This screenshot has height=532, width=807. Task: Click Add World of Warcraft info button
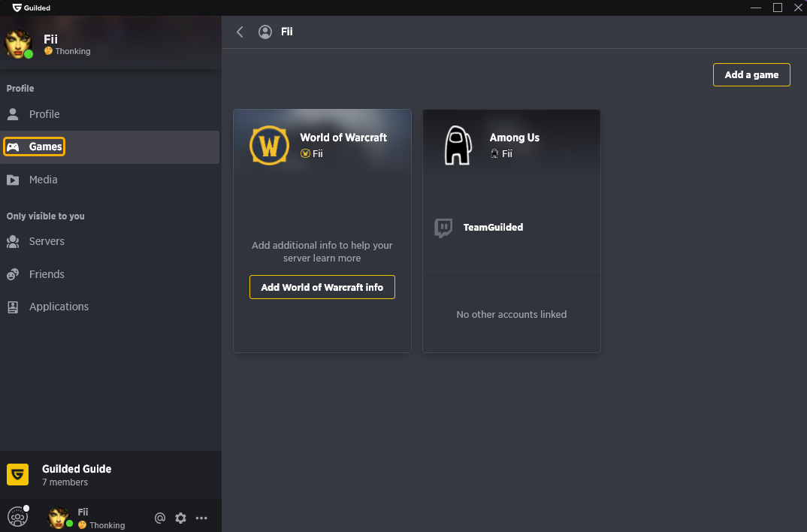322,287
